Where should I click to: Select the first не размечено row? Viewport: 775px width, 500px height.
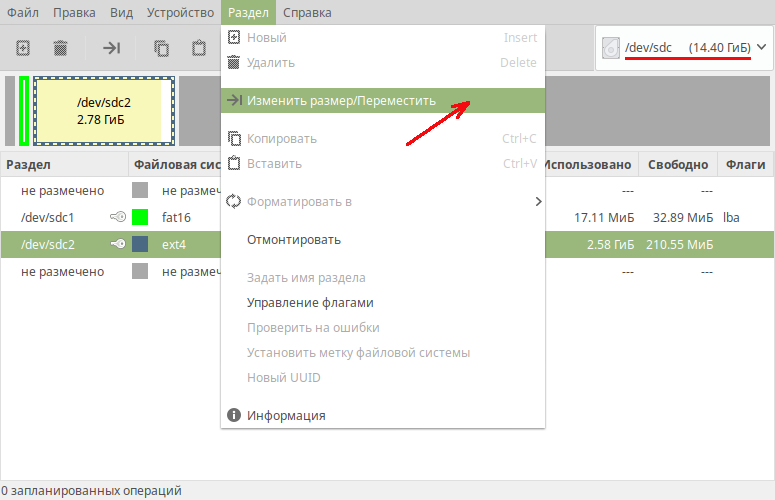(388, 190)
